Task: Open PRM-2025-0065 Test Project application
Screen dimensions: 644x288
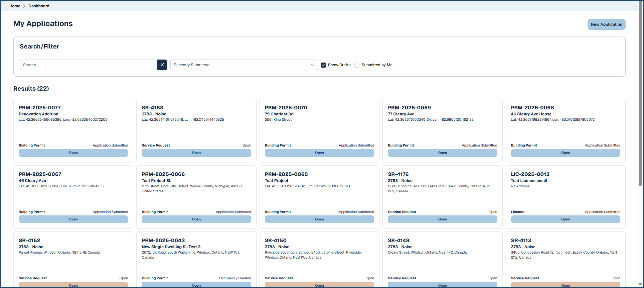Action: click(x=319, y=219)
